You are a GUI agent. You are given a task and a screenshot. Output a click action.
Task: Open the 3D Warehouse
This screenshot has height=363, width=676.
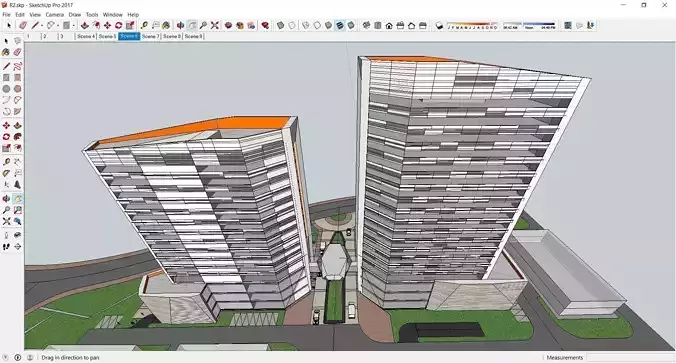[228, 25]
